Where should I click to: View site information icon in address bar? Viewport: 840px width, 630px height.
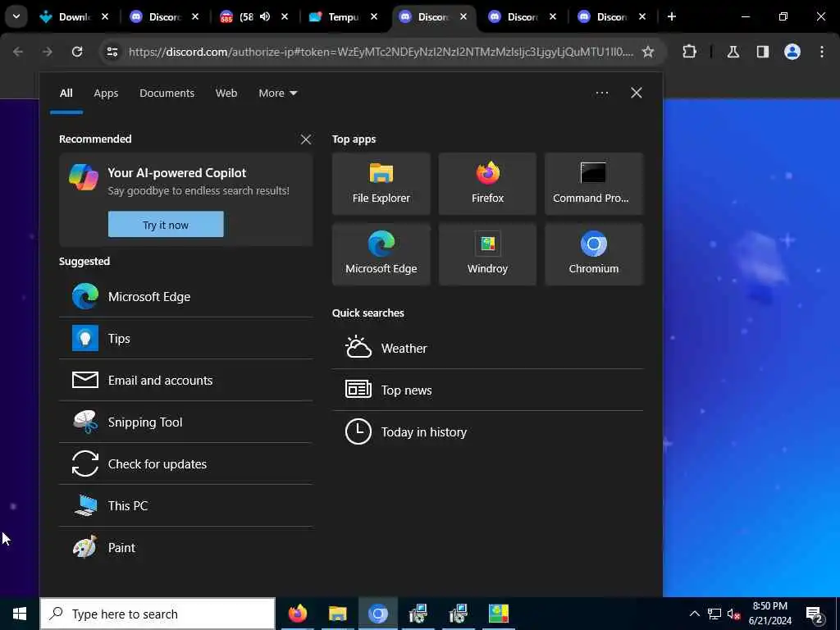pos(112,52)
